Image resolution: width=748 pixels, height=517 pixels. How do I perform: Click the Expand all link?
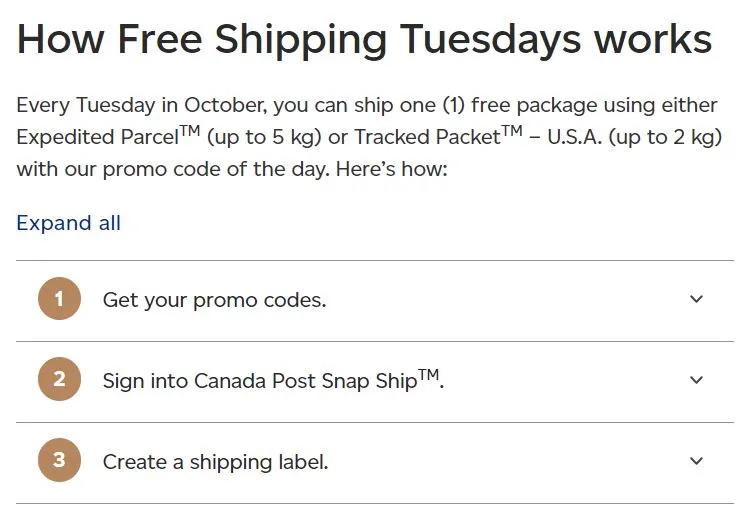69,223
